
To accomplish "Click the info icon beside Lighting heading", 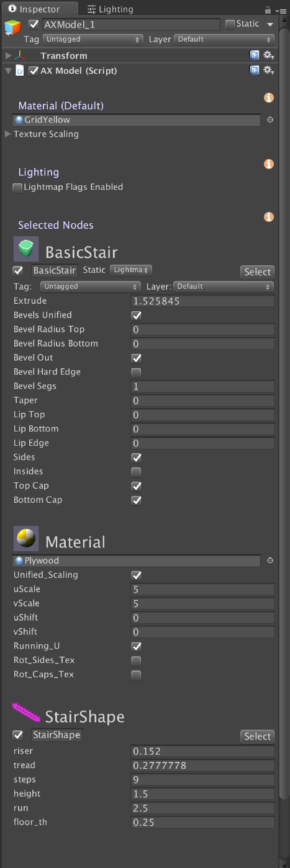I will [269, 164].
